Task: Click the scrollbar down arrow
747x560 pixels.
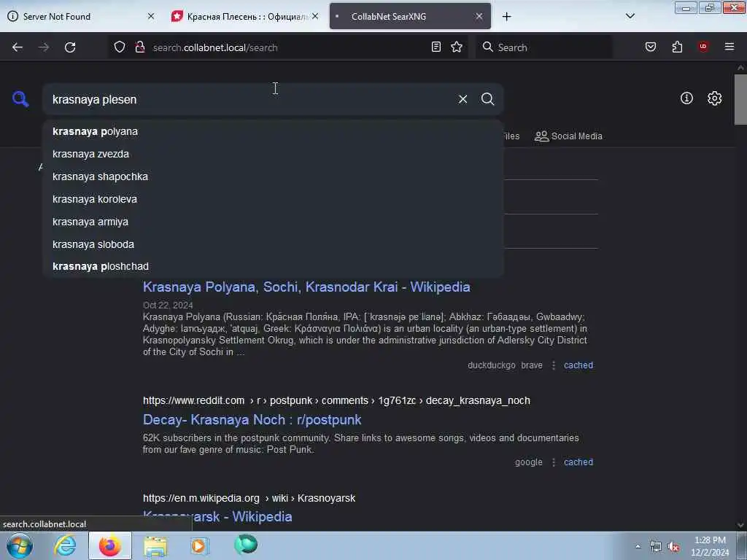Action: click(x=740, y=525)
